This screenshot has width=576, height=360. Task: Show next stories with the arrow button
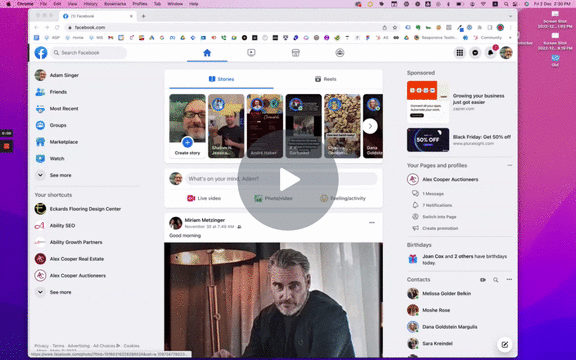click(370, 126)
